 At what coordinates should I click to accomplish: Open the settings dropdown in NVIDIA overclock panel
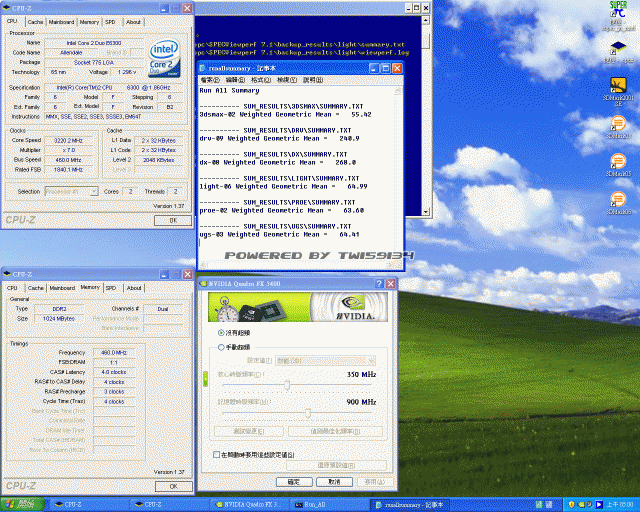tap(325, 361)
